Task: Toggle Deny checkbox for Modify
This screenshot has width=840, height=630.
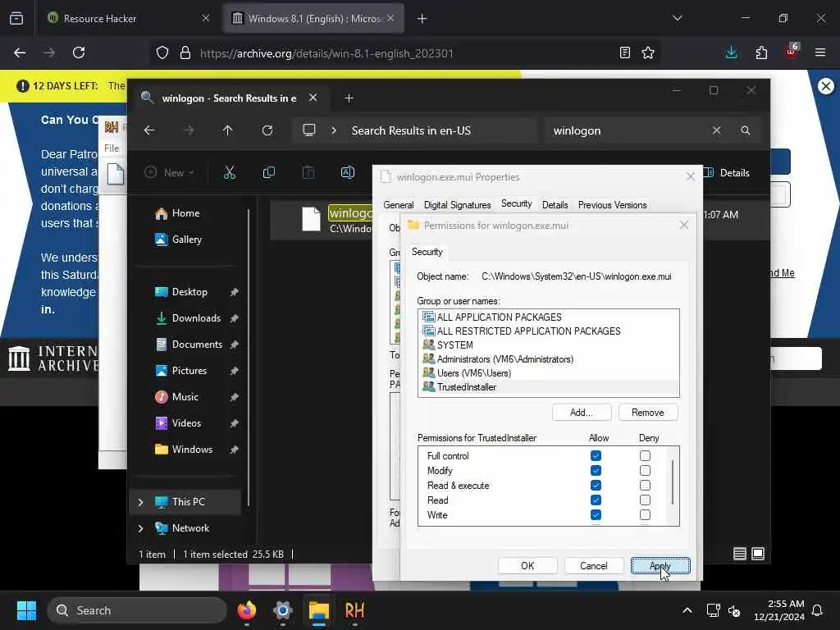Action: click(x=645, y=470)
